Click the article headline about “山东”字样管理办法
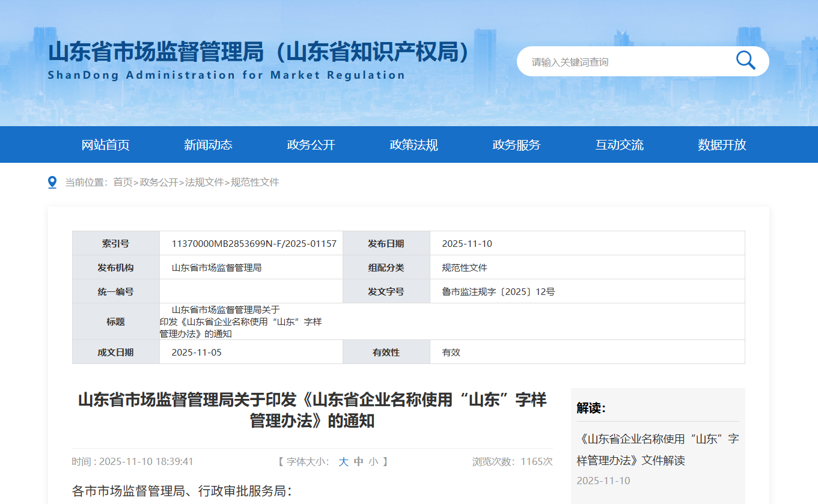The image size is (818, 504). coord(312,410)
